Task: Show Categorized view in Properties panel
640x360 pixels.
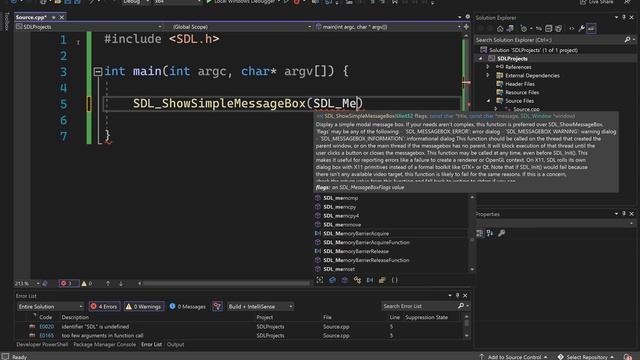Action: 480,233
